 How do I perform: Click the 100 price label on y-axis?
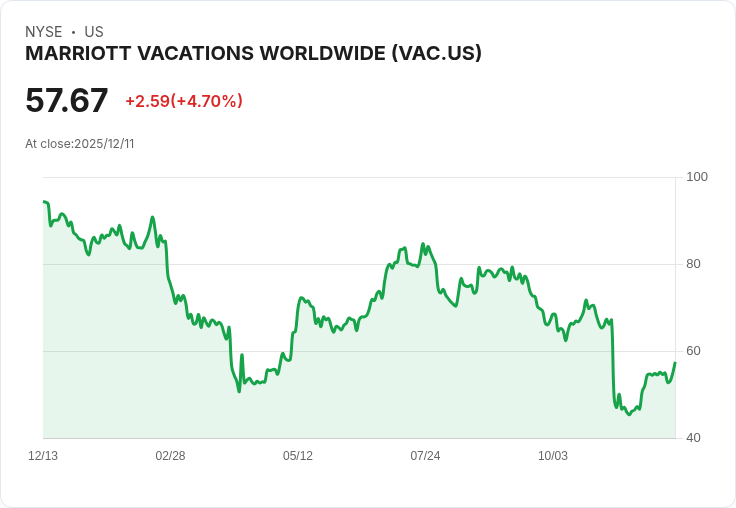pyautogui.click(x=697, y=177)
